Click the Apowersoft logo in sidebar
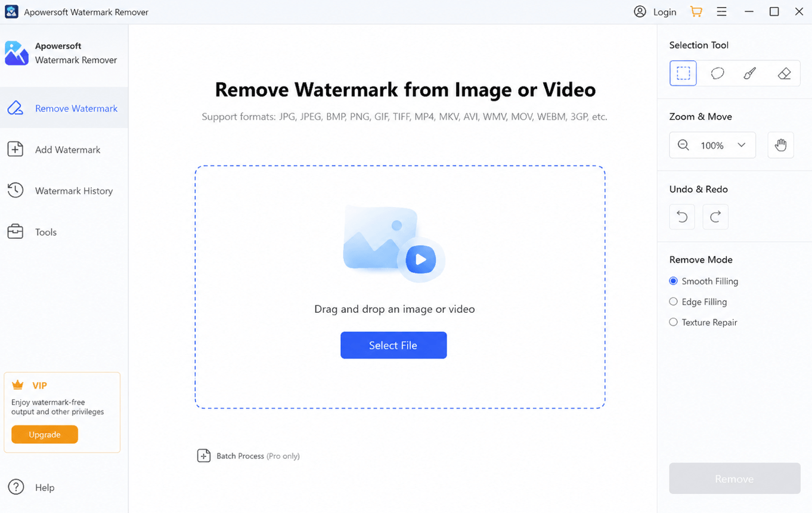Viewport: 812px width, 513px height. pyautogui.click(x=17, y=53)
